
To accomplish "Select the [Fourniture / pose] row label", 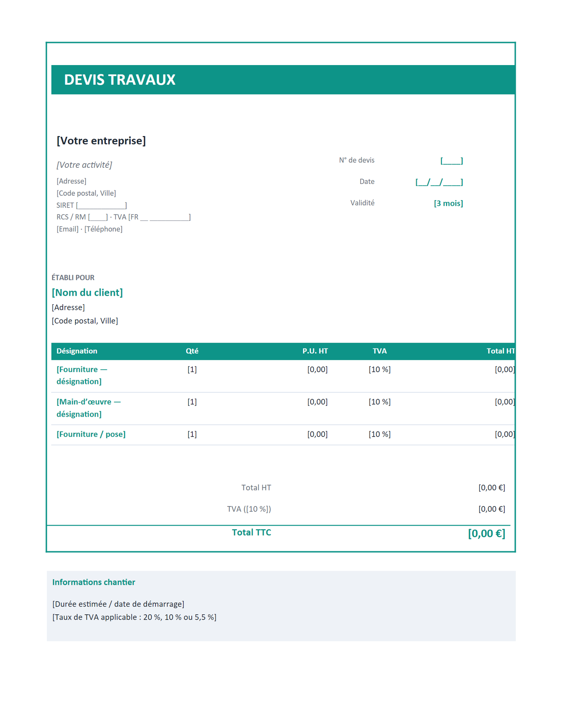I will coord(91,434).
